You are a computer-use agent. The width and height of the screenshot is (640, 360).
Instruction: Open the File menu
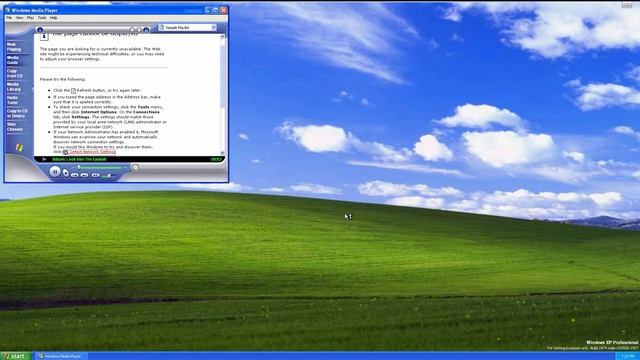[9, 18]
